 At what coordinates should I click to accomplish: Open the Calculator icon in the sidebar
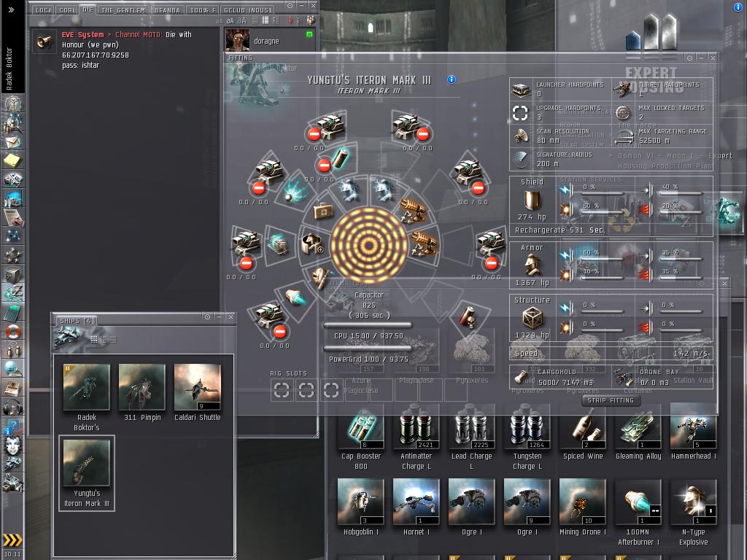13,312
